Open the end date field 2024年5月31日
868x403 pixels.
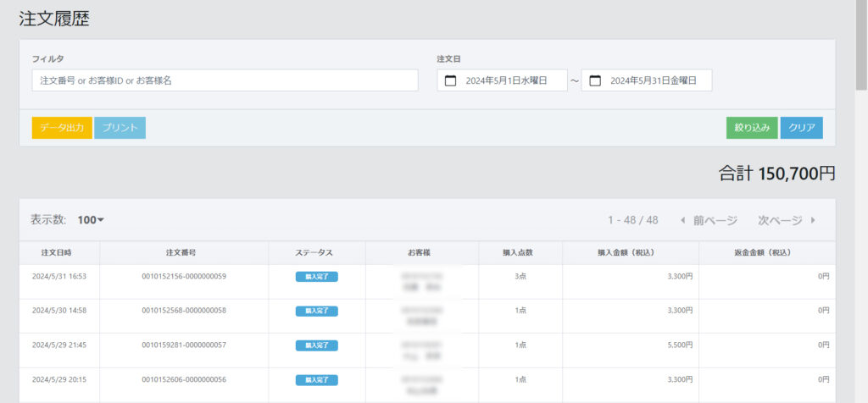pyautogui.click(x=653, y=80)
